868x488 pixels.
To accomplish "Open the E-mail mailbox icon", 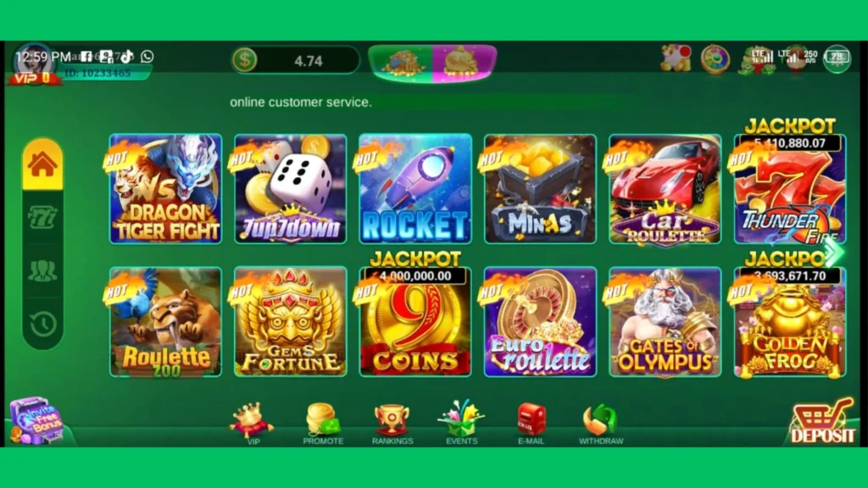I will 531,424.
